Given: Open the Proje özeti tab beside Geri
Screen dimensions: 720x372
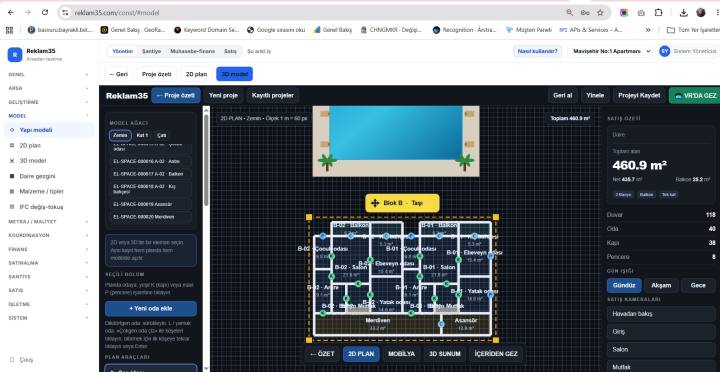Looking at the screenshot, I should (157, 74).
